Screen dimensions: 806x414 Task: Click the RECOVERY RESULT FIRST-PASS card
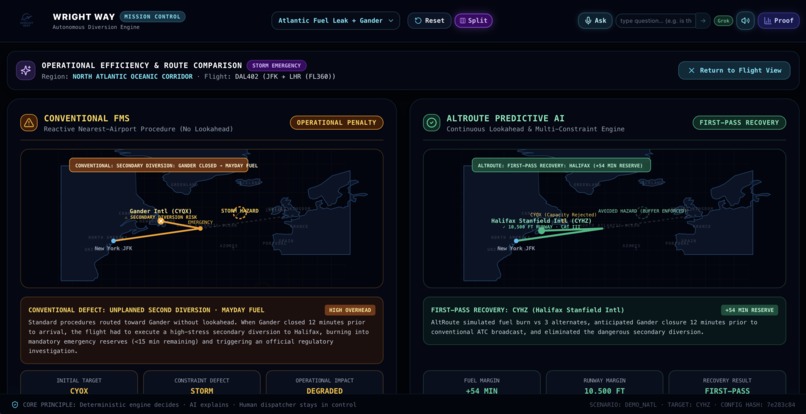tap(727, 384)
